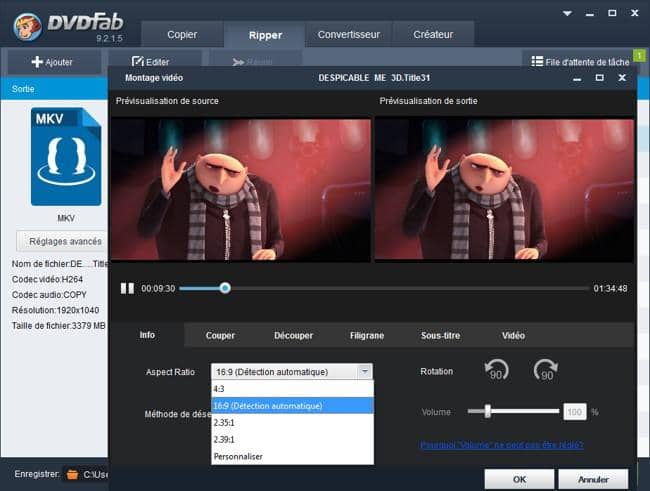Open the Sous-titre tab
This screenshot has height=491, width=650.
click(x=440, y=335)
